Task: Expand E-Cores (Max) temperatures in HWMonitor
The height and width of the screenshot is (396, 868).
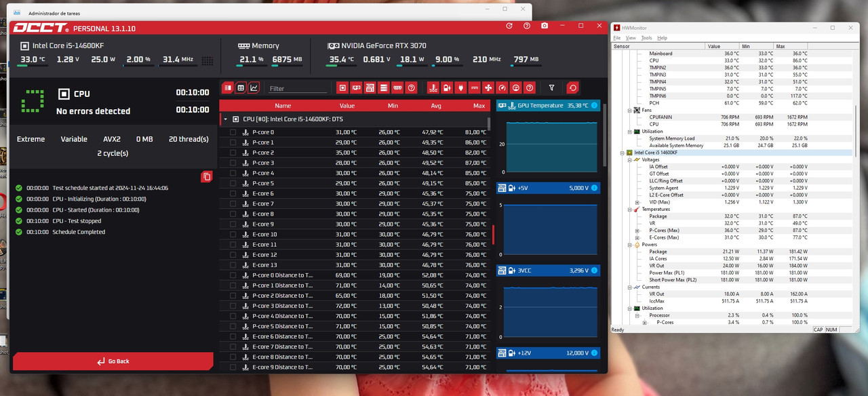Action: 637,237
